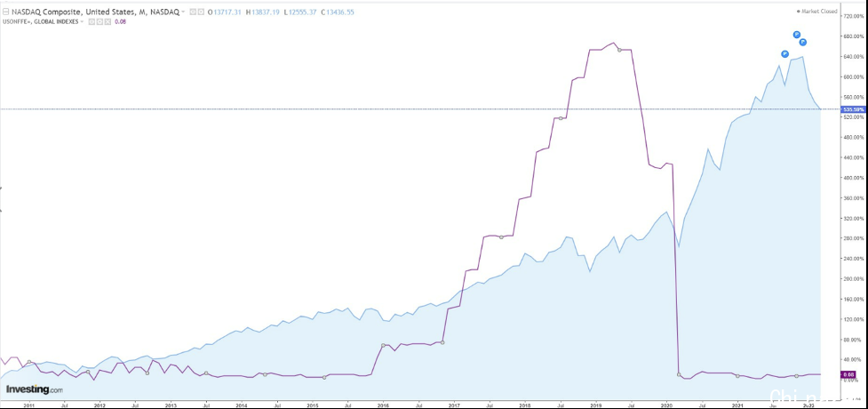Remove the USONFFE= series with X icon

click(x=108, y=21)
